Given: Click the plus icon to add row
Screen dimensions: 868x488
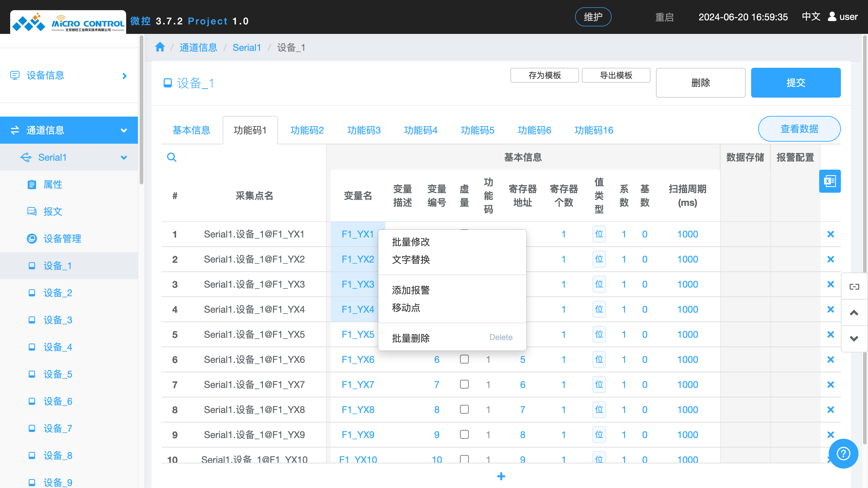Looking at the screenshot, I should point(501,476).
